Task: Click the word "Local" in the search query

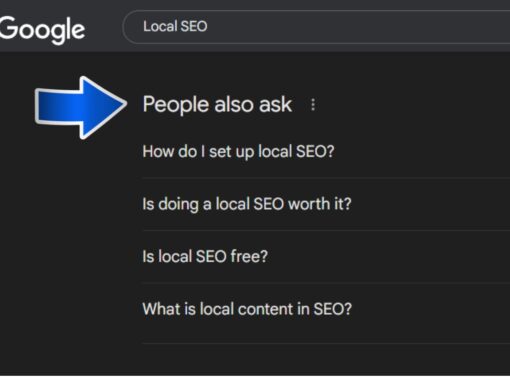Action: click(160, 26)
